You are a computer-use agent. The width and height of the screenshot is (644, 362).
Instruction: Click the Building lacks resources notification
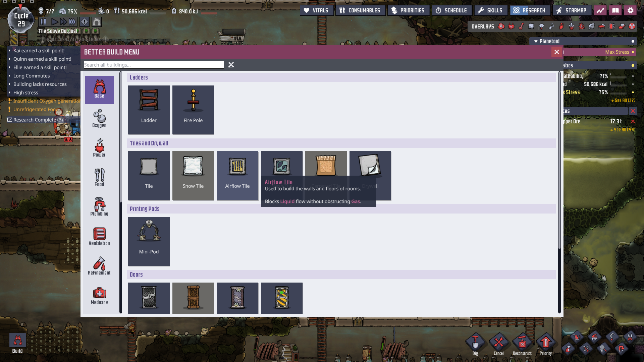40,84
